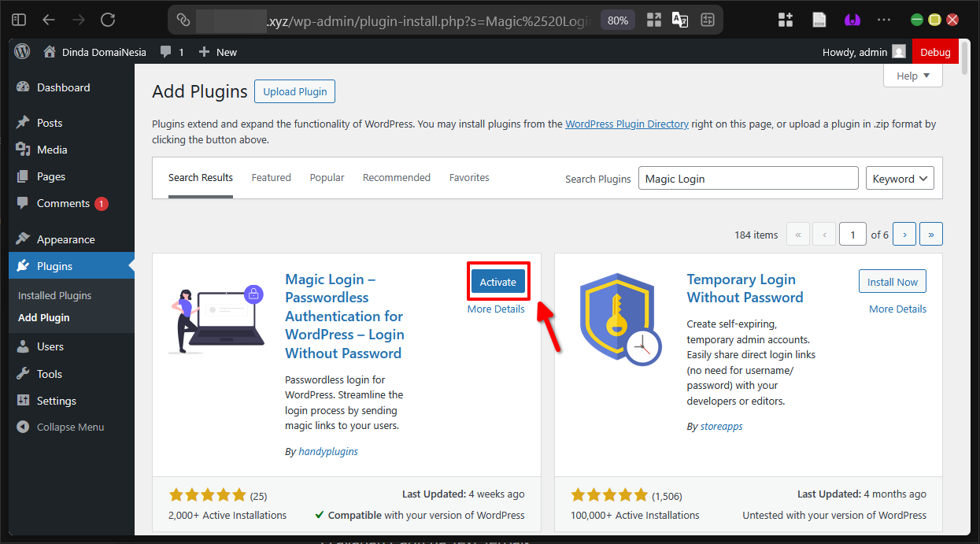Image resolution: width=980 pixels, height=544 pixels.
Task: Open Media in the sidebar
Action: click(x=72, y=150)
